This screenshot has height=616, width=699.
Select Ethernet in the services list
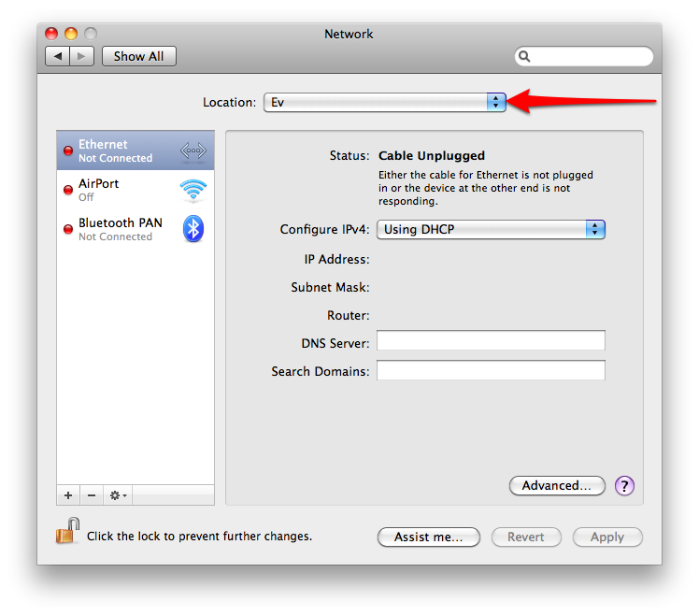pyautogui.click(x=117, y=151)
